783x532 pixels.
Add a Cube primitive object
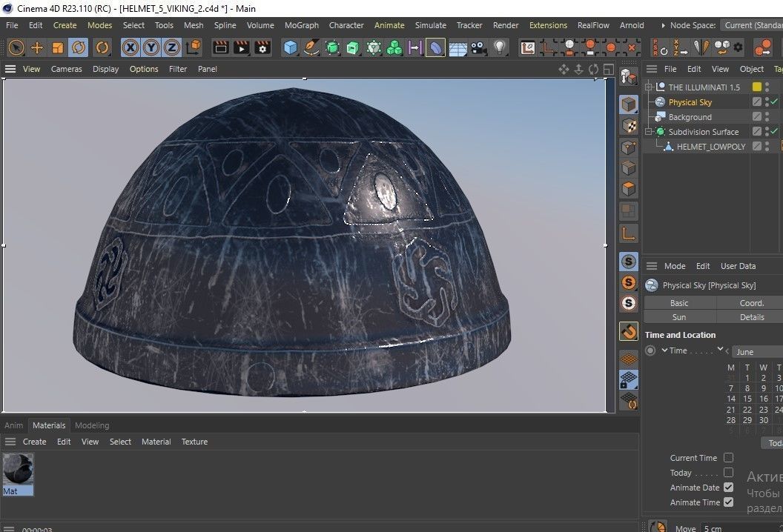(290, 47)
